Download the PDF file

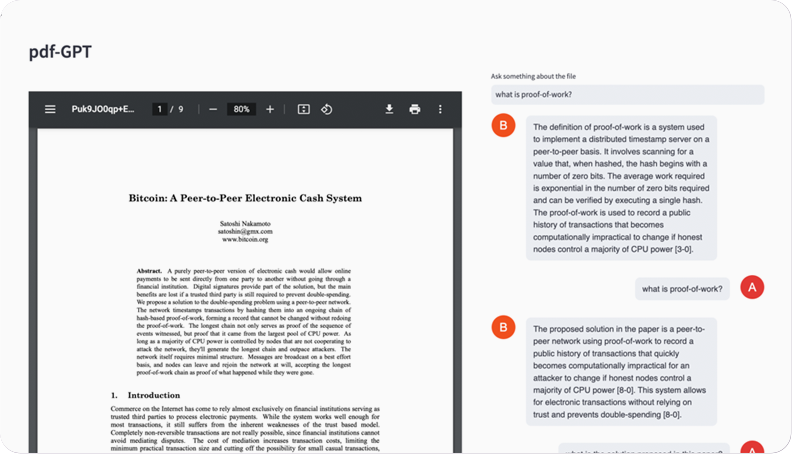390,109
